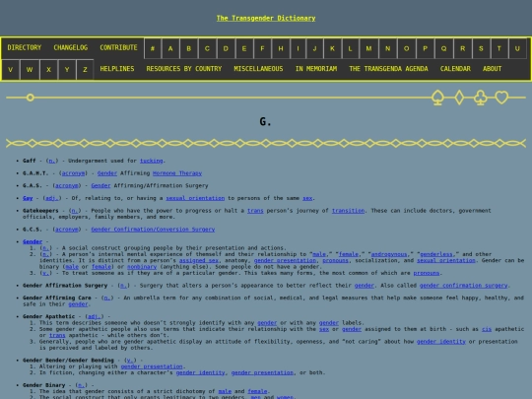The image size is (532, 399).
Task: Jump to letter H entries
Action: (x=281, y=48)
